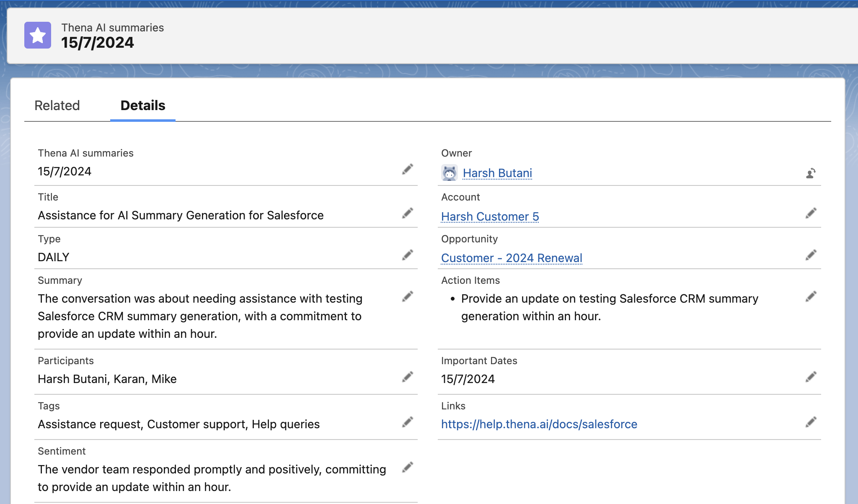Click Harsh Butani's owner avatar
Viewport: 858px width, 504px height.
click(x=449, y=173)
